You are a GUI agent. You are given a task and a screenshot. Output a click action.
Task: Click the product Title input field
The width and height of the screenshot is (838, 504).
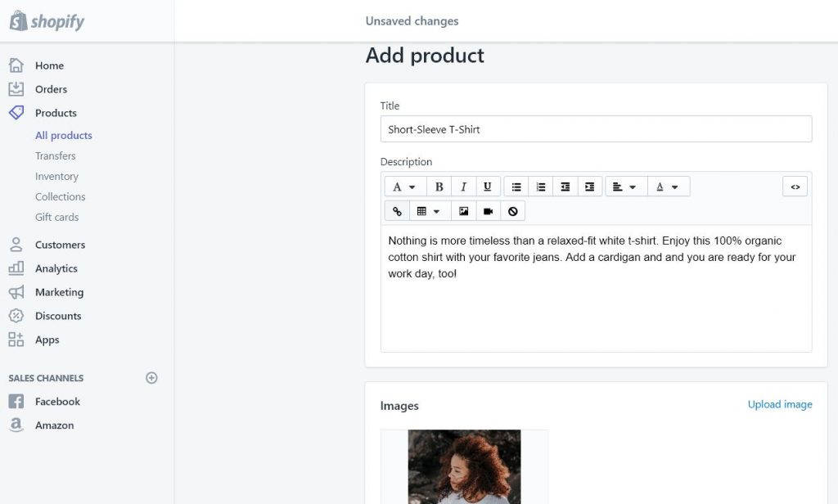[596, 129]
